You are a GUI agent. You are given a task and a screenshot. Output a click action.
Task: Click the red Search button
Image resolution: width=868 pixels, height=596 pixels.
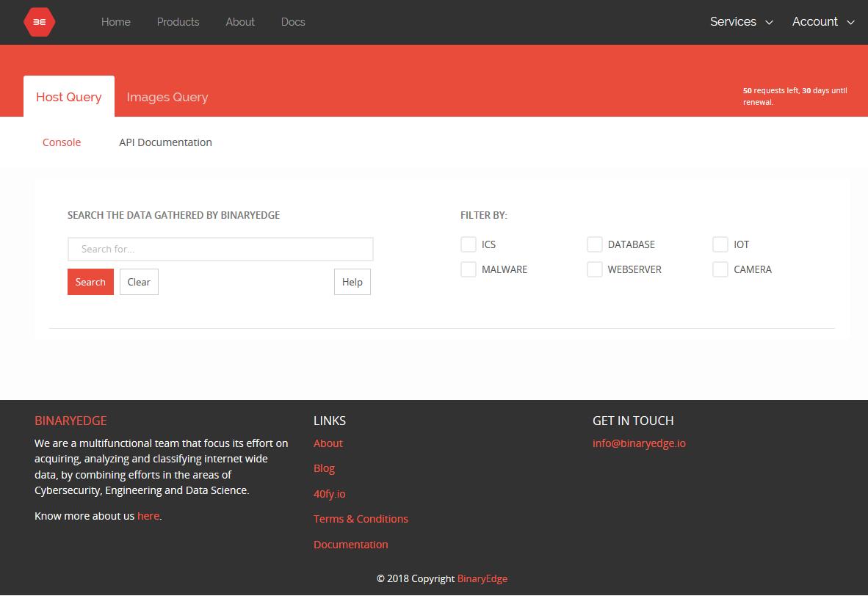coord(90,282)
